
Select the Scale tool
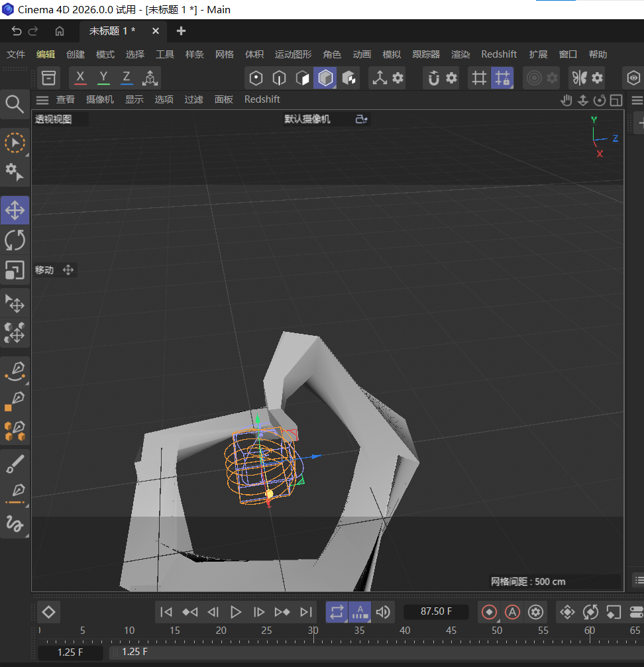(15, 270)
